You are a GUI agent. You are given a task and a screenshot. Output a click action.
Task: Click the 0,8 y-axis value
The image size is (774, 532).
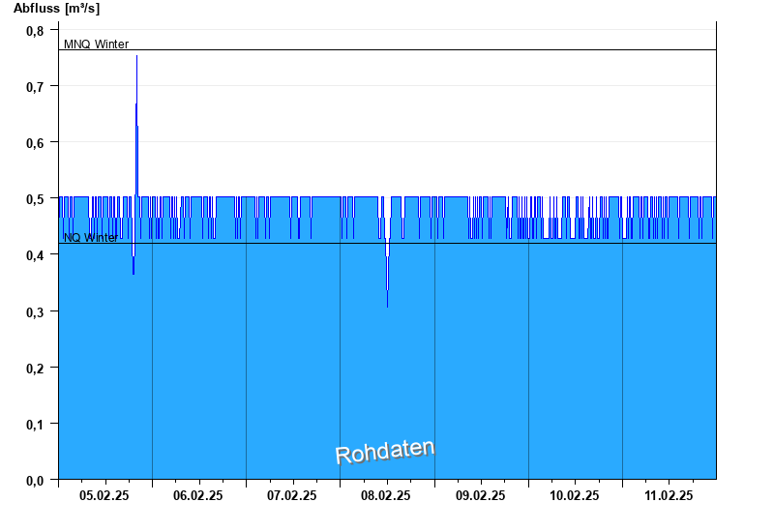(x=35, y=30)
